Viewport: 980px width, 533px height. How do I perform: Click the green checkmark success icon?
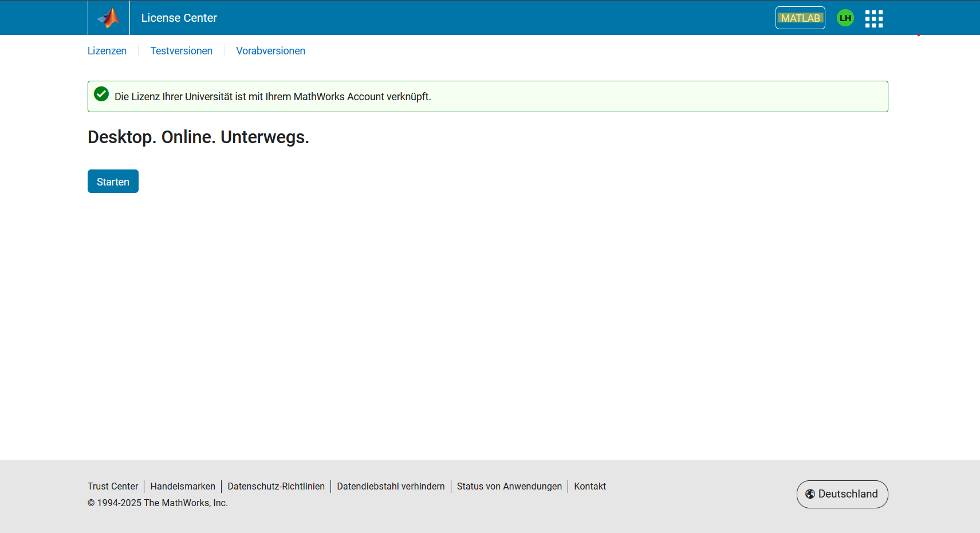(x=101, y=94)
